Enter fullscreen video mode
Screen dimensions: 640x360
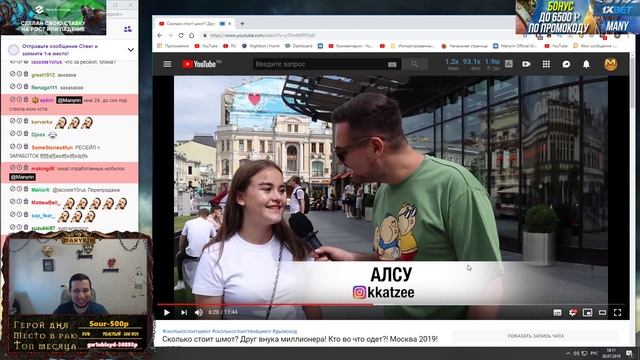(x=617, y=313)
